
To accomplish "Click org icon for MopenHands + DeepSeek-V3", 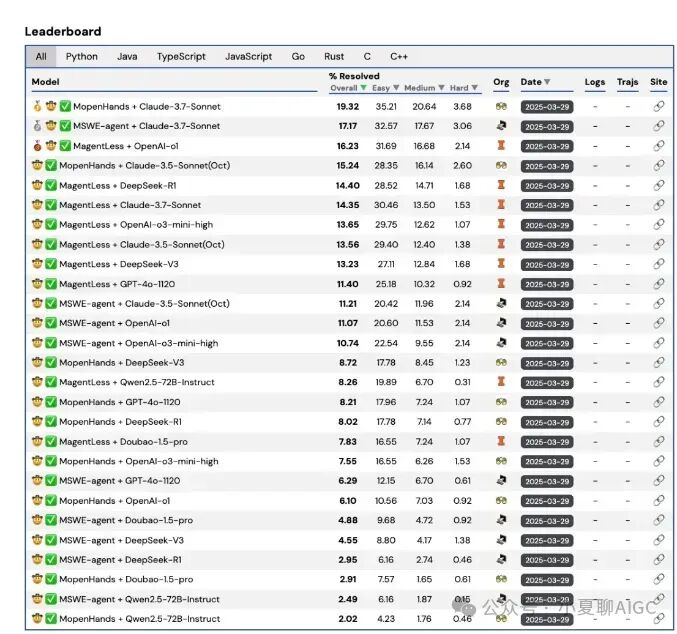I will pos(501,363).
